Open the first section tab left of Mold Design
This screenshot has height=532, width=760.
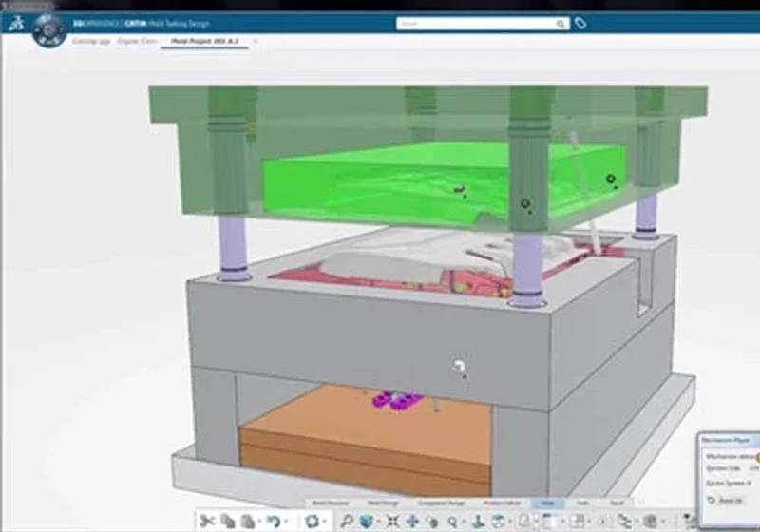[x=331, y=503]
